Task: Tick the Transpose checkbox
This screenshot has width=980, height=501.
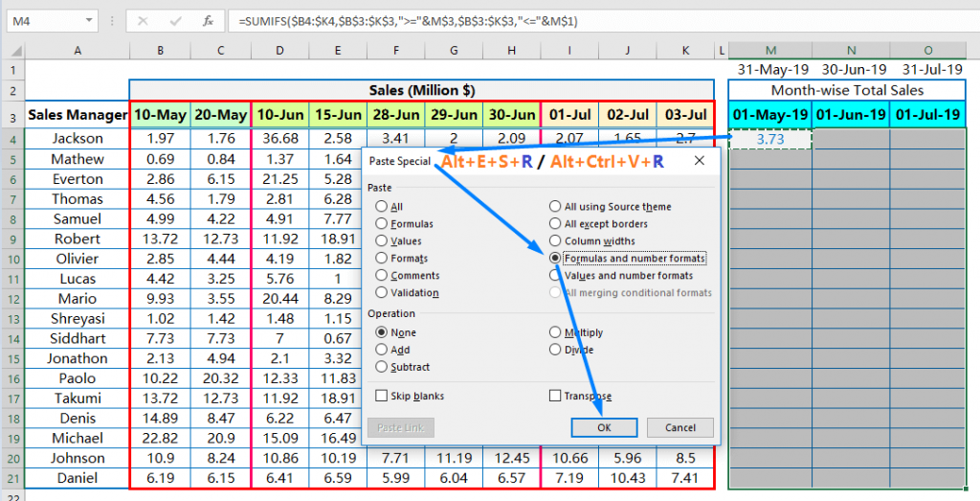Action: (556, 396)
